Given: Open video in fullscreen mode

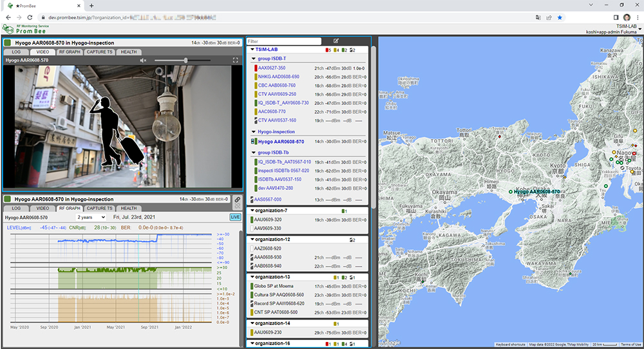Looking at the screenshot, I should (235, 60).
